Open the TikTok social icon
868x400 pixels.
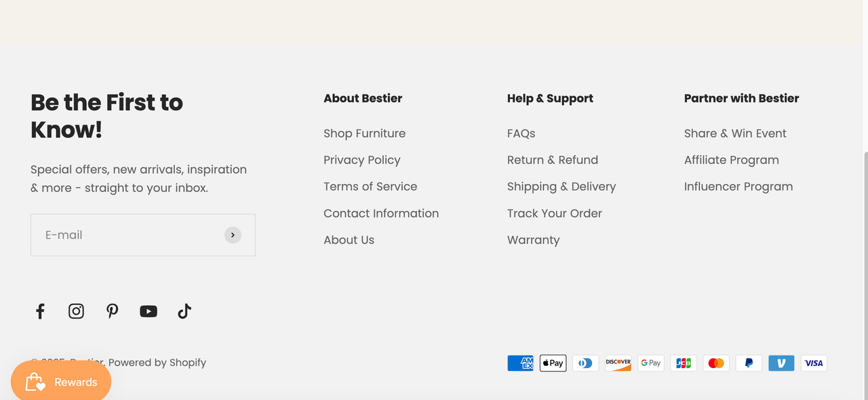[x=184, y=311]
